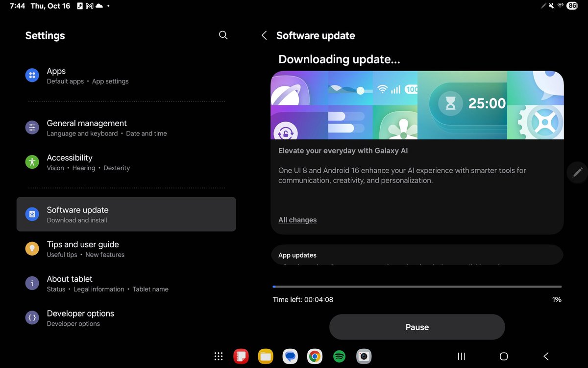Go back from Software update

264,35
